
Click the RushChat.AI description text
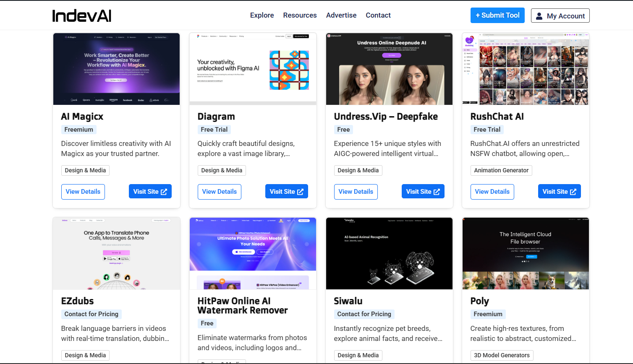(525, 148)
